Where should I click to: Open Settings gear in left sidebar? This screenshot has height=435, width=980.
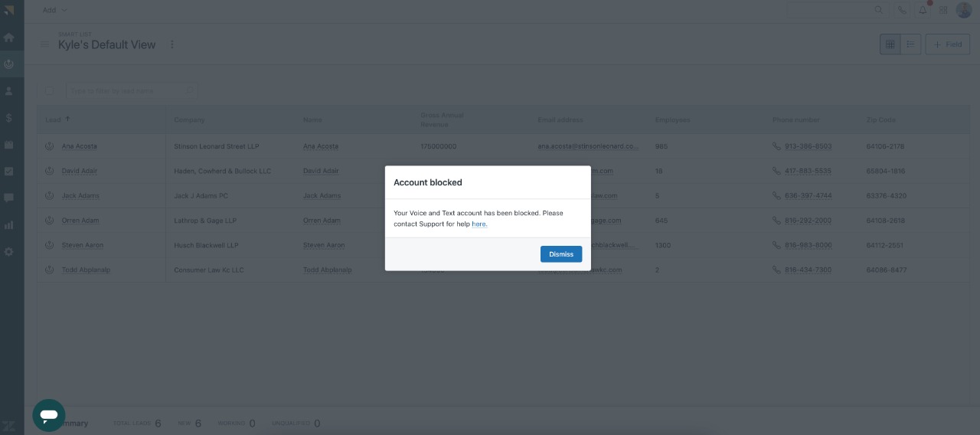(9, 252)
